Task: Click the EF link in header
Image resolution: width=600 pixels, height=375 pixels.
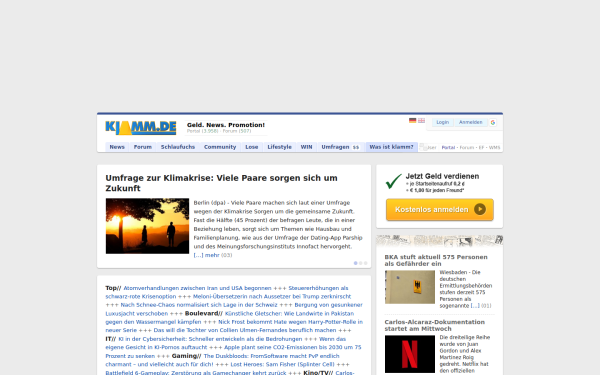Action: point(481,147)
